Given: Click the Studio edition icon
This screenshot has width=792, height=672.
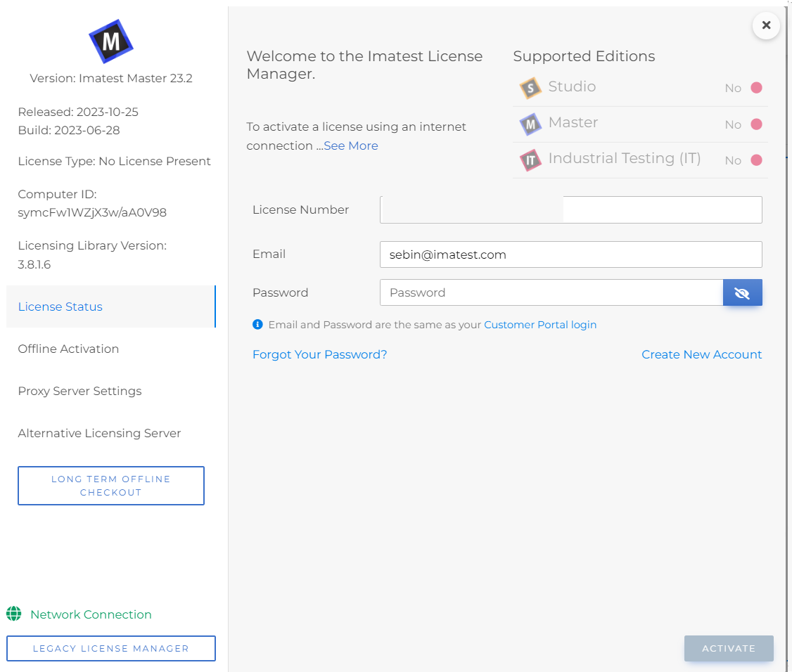Looking at the screenshot, I should [x=530, y=89].
